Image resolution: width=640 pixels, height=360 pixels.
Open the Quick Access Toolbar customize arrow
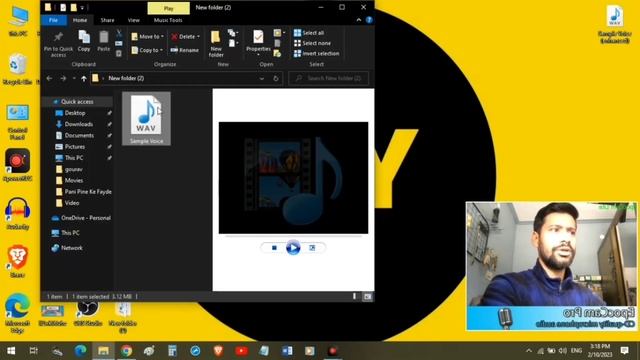pyautogui.click(x=83, y=7)
